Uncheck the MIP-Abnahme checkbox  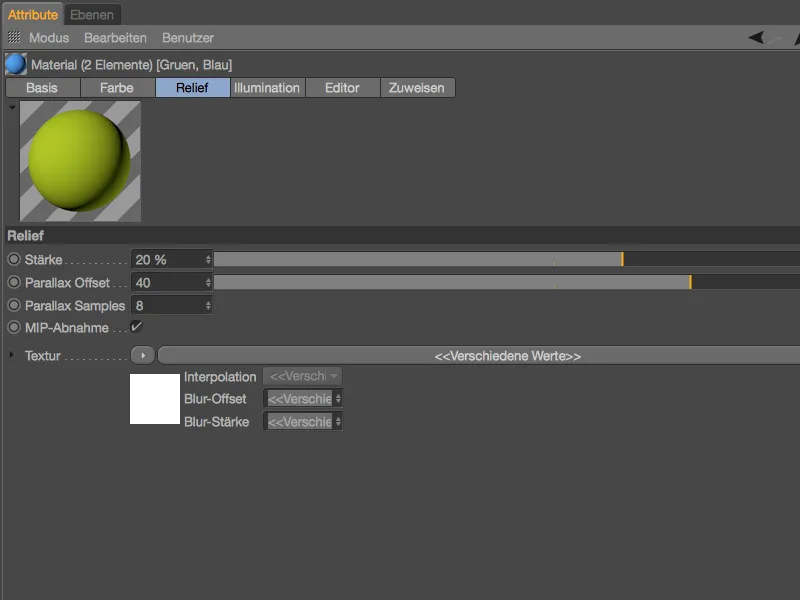[136, 327]
